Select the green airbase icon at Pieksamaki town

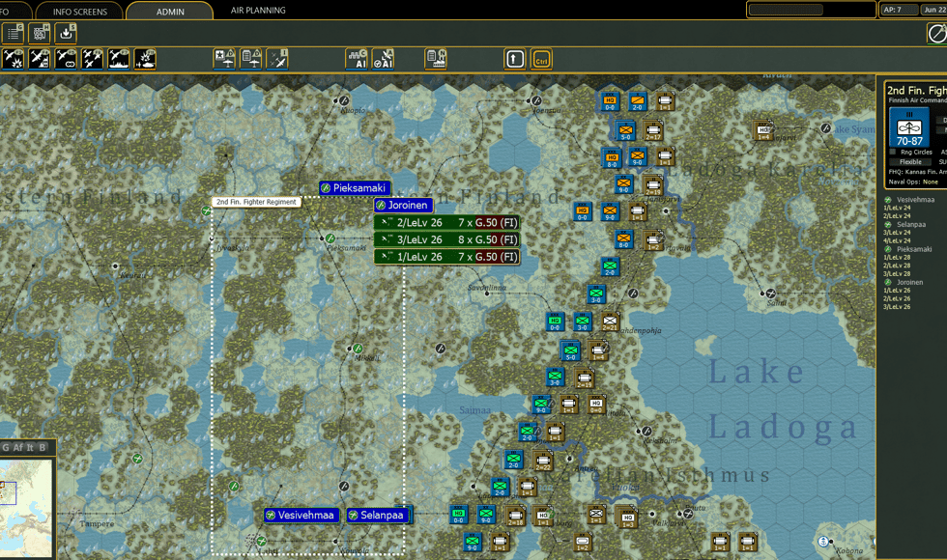tap(330, 238)
